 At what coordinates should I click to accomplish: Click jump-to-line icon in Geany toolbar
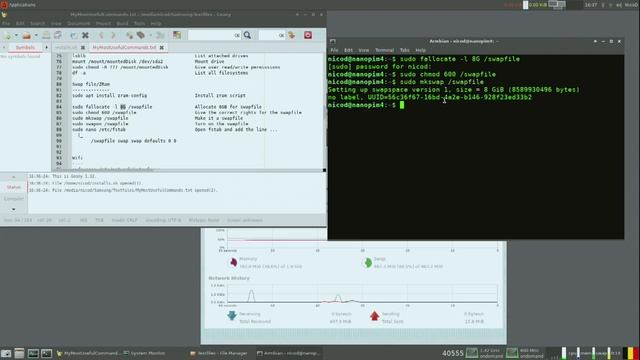pyautogui.click(x=291, y=36)
